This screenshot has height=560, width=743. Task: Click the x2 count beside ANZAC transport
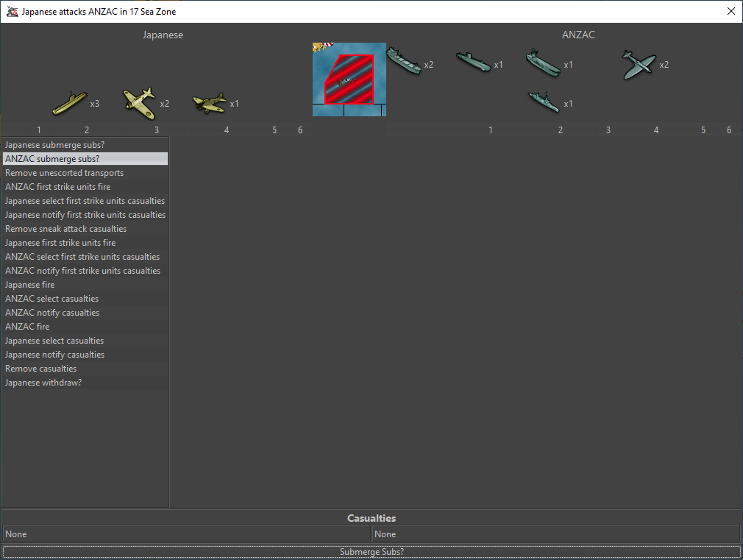[x=428, y=65]
